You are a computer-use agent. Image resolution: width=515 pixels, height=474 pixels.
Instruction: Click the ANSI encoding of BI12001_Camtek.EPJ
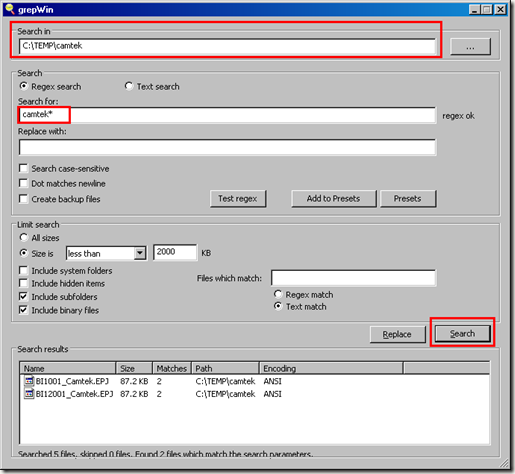coord(272,394)
